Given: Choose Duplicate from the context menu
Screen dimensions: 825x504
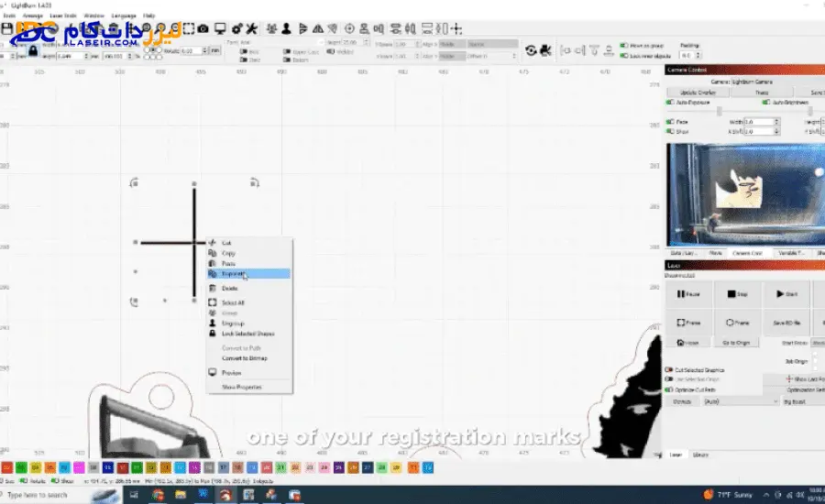Looking at the screenshot, I should point(233,273).
